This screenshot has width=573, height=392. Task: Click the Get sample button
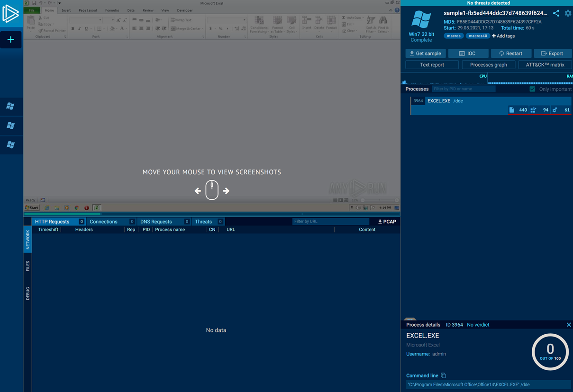(x=425, y=53)
